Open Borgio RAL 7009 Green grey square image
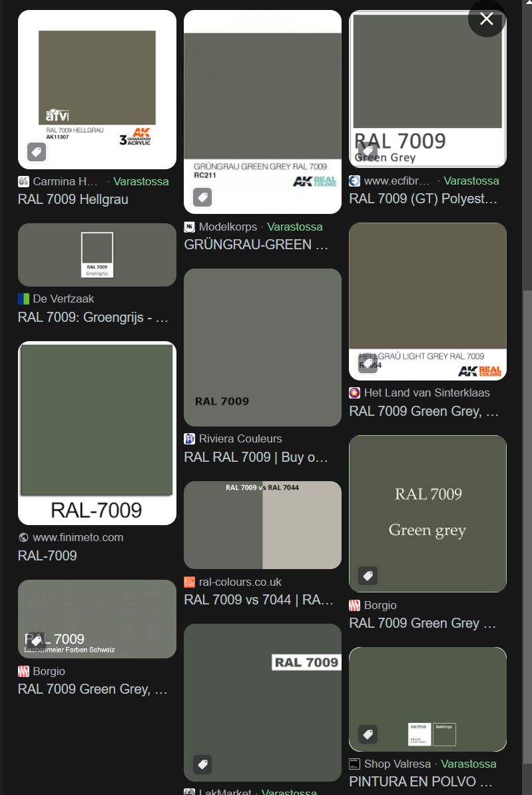Image resolution: width=532 pixels, height=795 pixels. pyautogui.click(x=427, y=514)
